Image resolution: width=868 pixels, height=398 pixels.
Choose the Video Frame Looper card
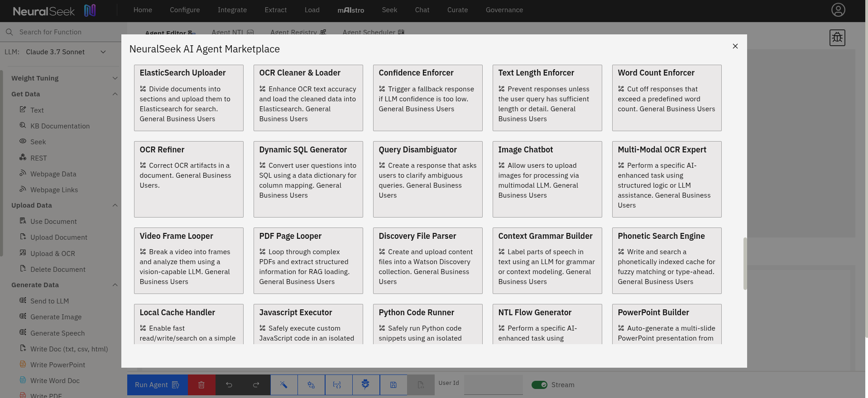pyautogui.click(x=189, y=261)
